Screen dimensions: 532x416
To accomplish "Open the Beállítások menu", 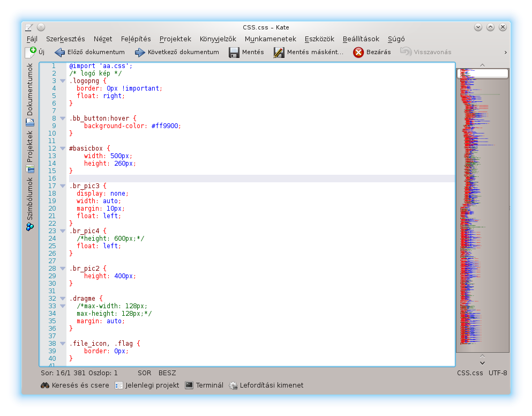I will click(x=361, y=39).
